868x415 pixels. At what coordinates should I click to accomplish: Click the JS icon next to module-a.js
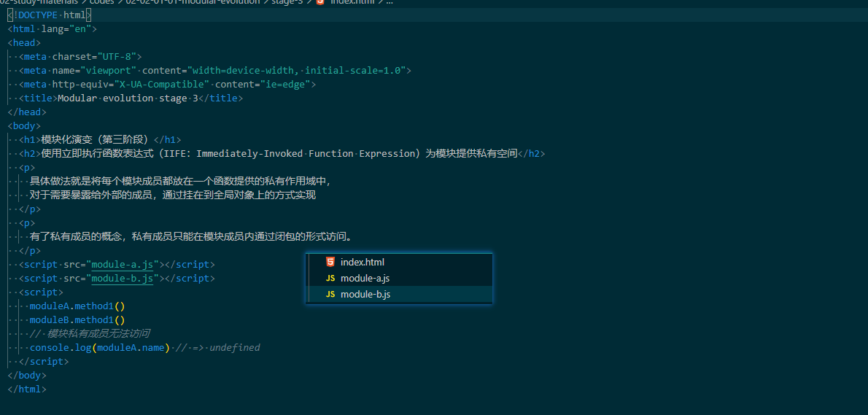coord(330,278)
